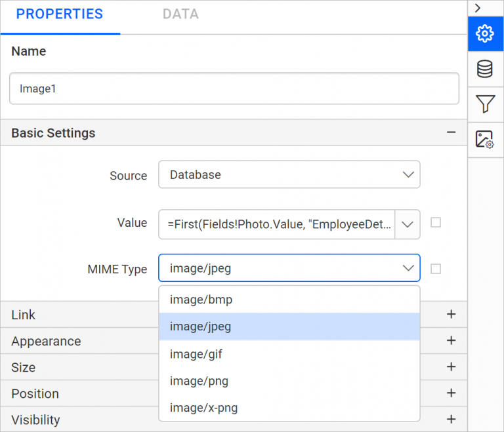Open the database data icon in sidebar

(x=485, y=69)
